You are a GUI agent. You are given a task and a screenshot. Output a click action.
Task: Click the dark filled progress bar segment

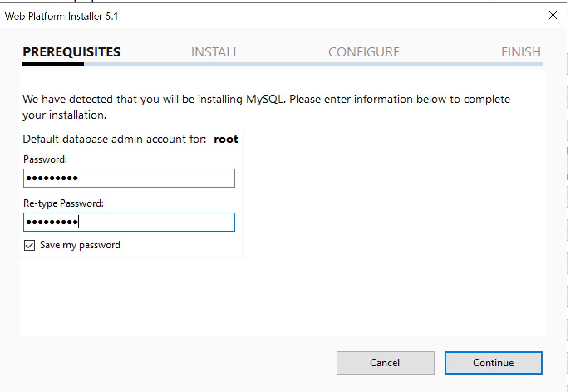click(x=53, y=64)
